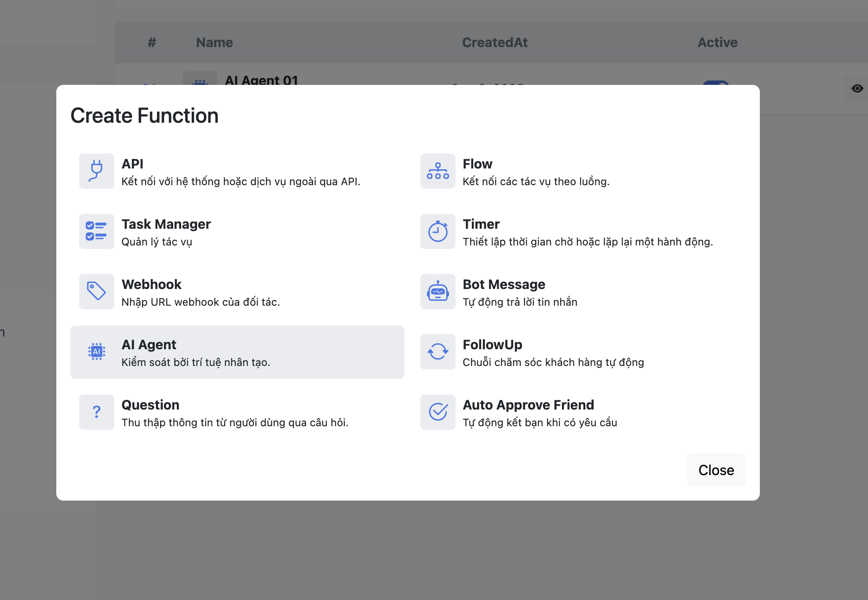
Task: Select the Auto Approve Friend checkmark icon
Action: tap(438, 412)
